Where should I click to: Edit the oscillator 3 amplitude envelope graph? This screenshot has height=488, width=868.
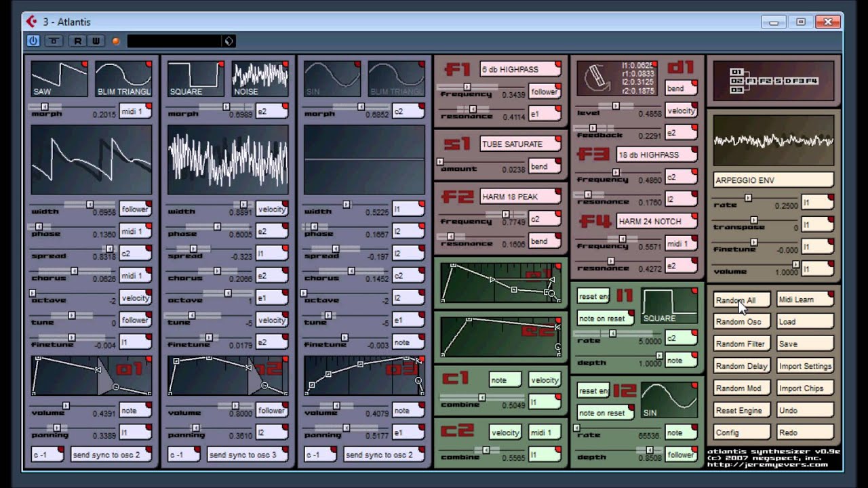[x=364, y=375]
